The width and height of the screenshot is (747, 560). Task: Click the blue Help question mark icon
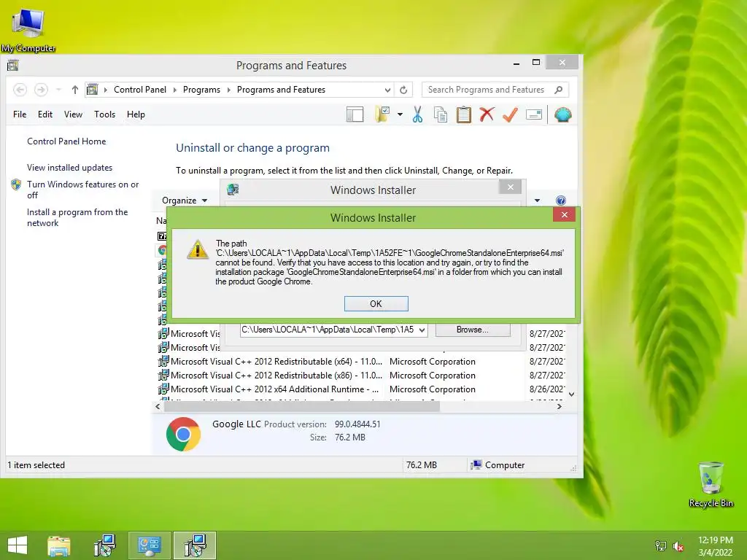561,201
